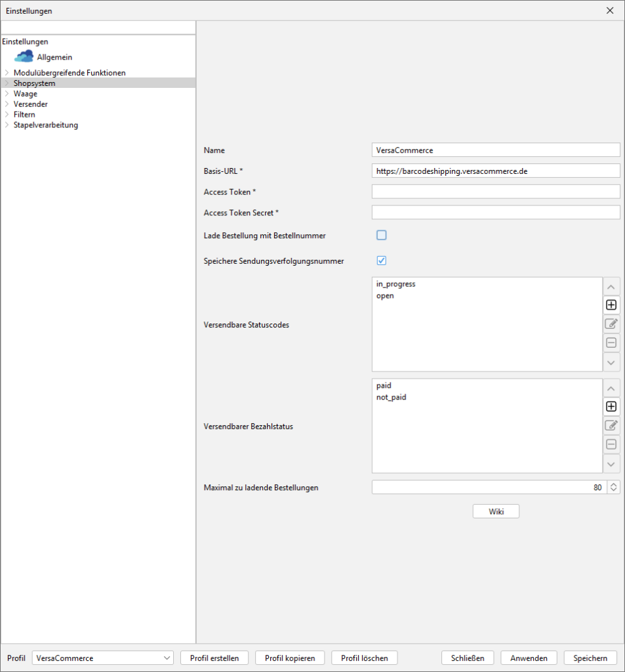Move up arrow in Versendbare Statuscodes list

pyautogui.click(x=611, y=287)
